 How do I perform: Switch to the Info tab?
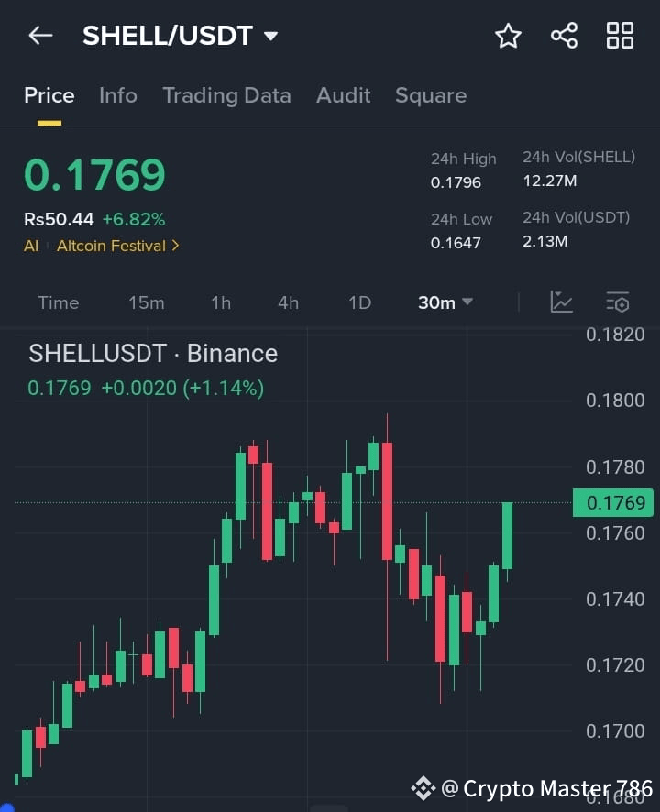point(118,95)
